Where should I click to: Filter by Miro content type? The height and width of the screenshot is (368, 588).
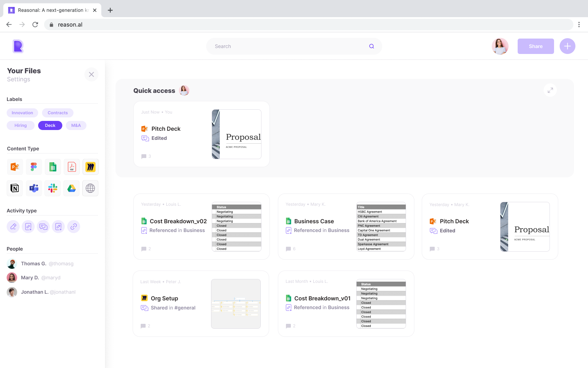click(x=90, y=167)
